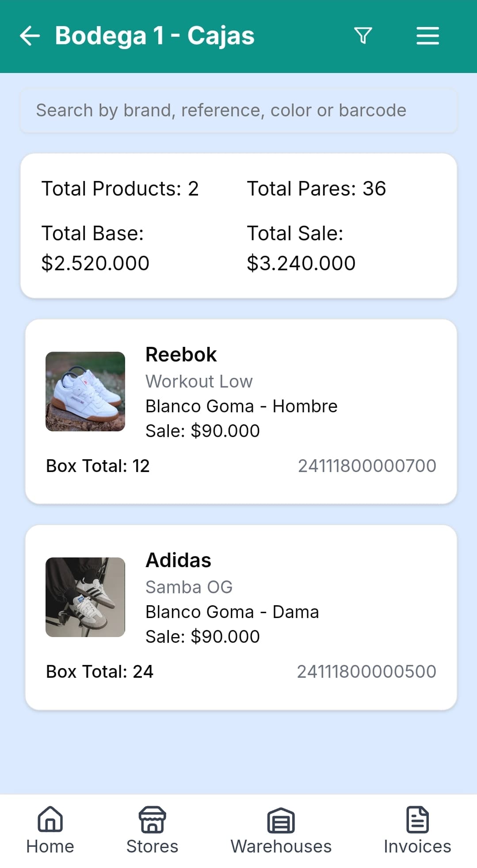Tap the Total Sale summary value

pos(301,263)
